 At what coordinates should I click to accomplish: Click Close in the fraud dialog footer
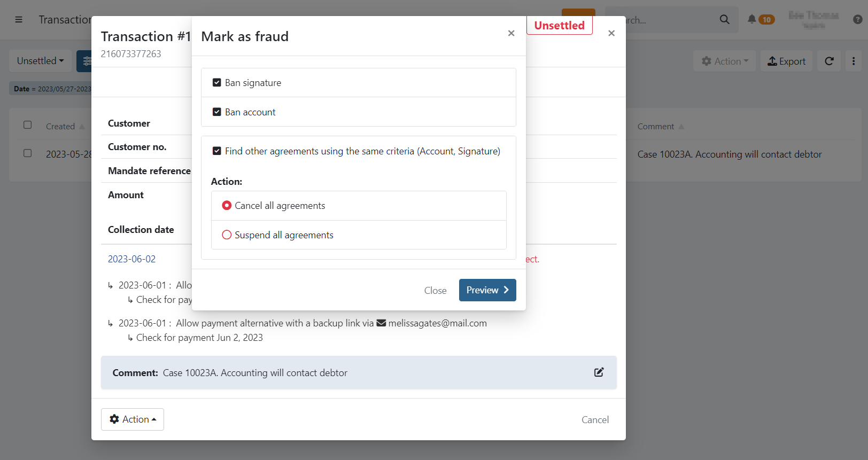(x=435, y=291)
